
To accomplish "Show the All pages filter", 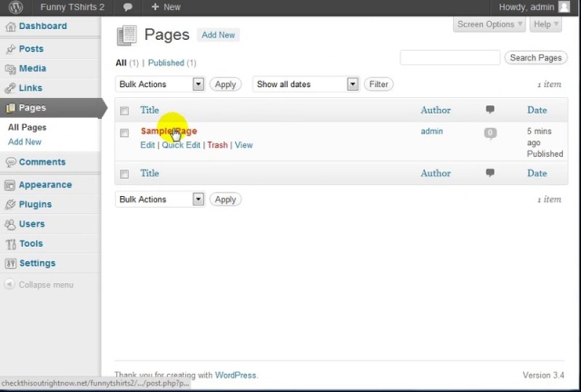I will tap(121, 63).
